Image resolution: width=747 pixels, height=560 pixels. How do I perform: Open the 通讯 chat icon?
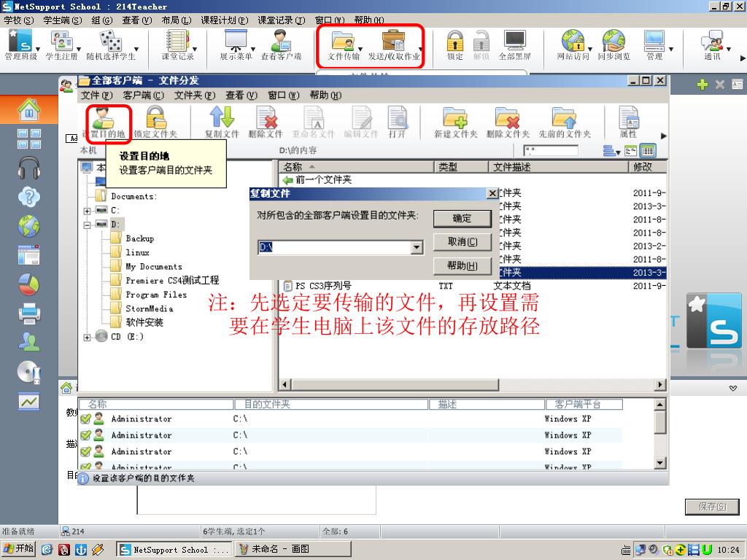click(x=712, y=44)
